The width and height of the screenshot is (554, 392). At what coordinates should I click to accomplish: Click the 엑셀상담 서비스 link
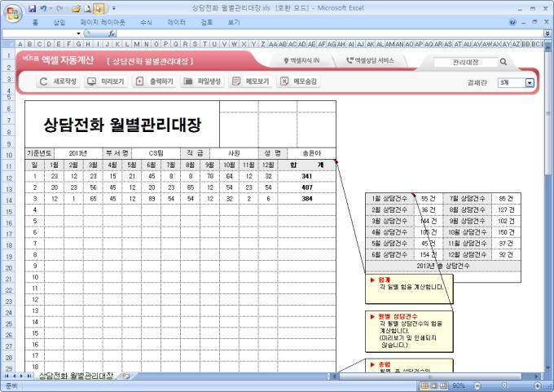[370, 61]
